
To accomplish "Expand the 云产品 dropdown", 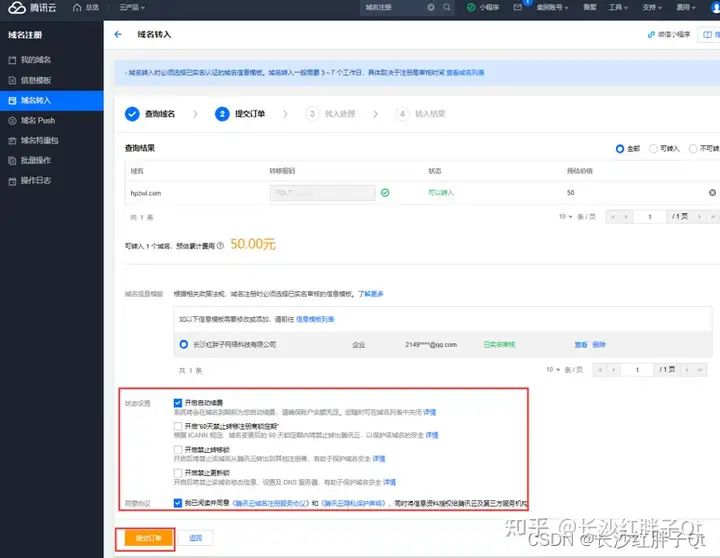I will click(x=132, y=7).
